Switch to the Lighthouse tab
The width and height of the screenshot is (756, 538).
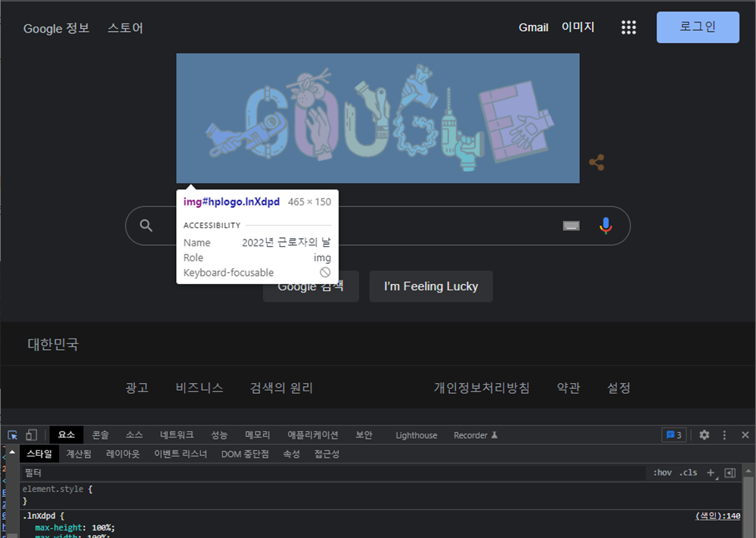[416, 435]
